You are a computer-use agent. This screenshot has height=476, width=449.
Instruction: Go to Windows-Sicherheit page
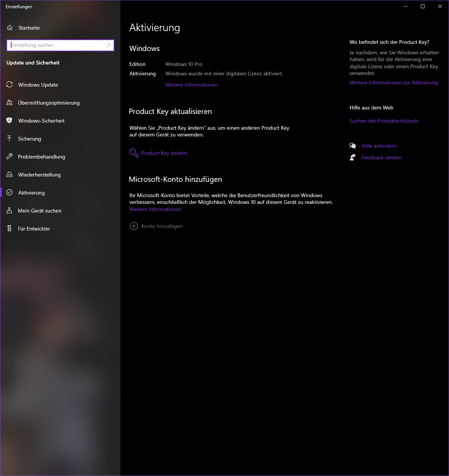click(x=60, y=121)
